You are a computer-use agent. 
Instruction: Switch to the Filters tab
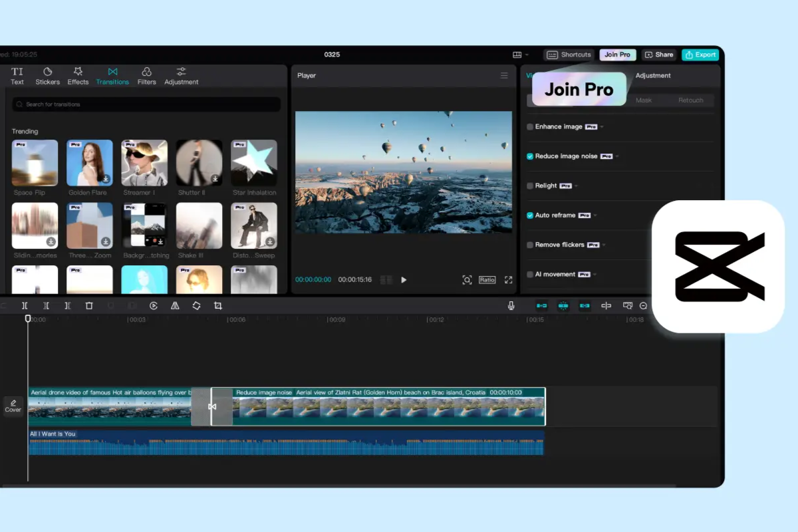pos(146,76)
